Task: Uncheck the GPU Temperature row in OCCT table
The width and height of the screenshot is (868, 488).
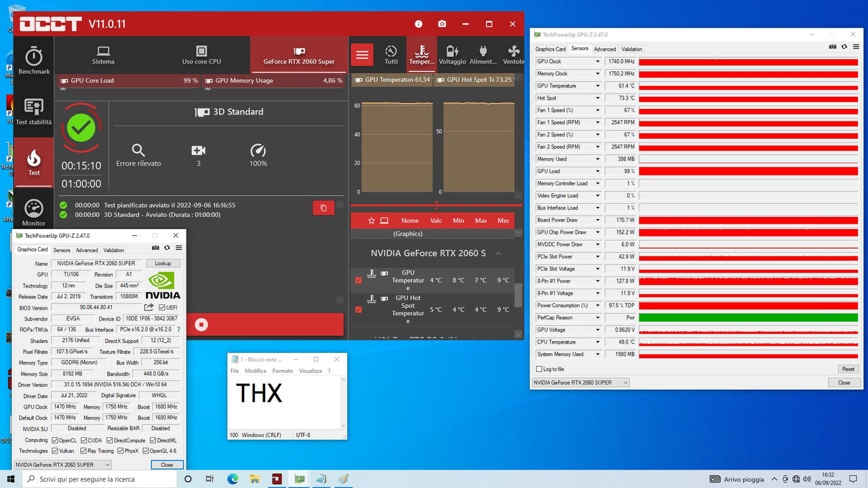Action: tap(359, 280)
